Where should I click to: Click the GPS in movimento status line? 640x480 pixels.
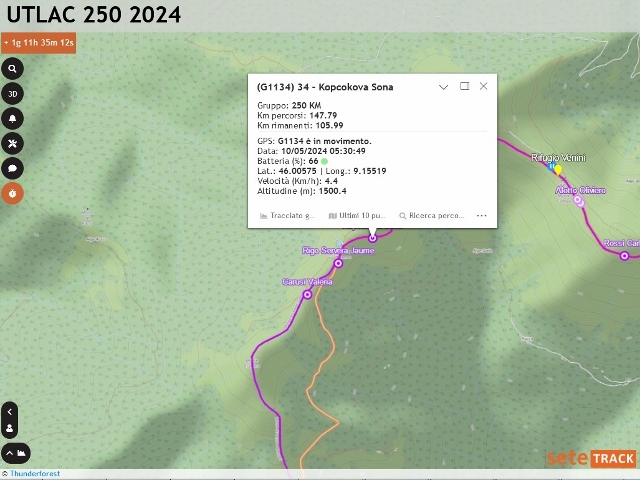pyautogui.click(x=314, y=141)
